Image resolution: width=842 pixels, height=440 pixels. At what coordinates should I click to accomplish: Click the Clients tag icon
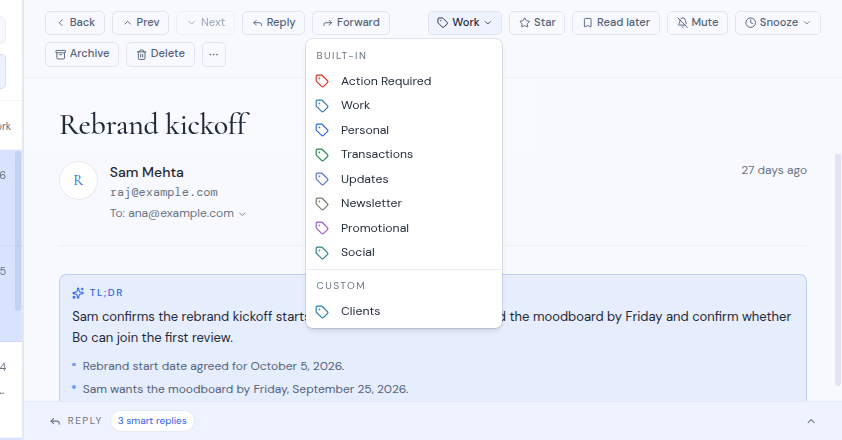[x=322, y=312]
